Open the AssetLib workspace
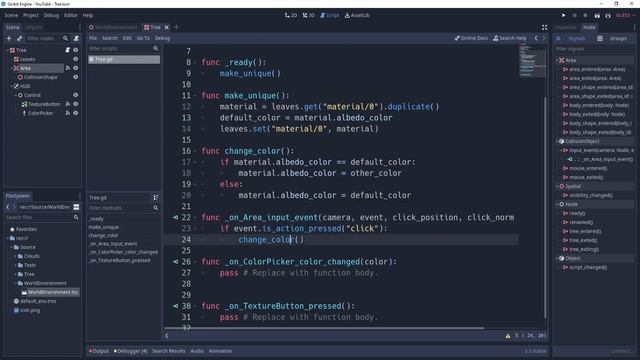The width and height of the screenshot is (640, 360). tap(357, 16)
